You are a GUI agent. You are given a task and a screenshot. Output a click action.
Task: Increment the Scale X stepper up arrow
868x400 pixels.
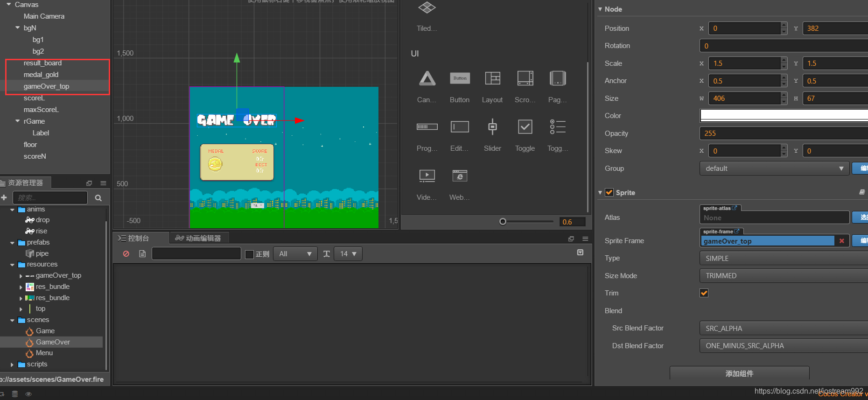(784, 60)
